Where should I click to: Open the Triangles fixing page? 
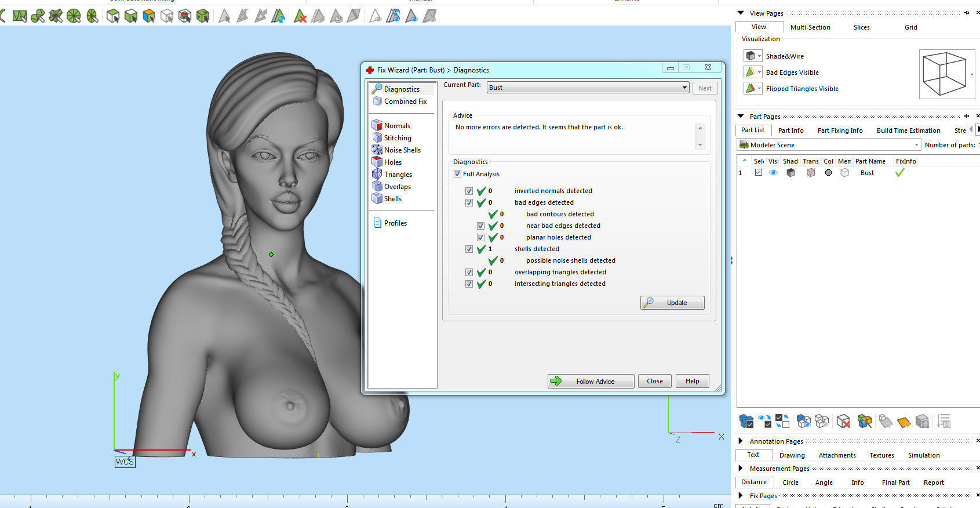(x=398, y=175)
